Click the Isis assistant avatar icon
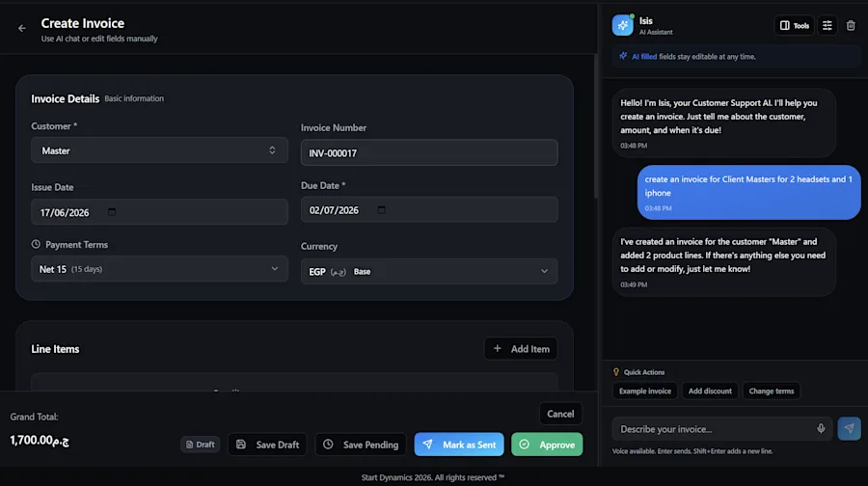This screenshot has width=868, height=486. 623,25
